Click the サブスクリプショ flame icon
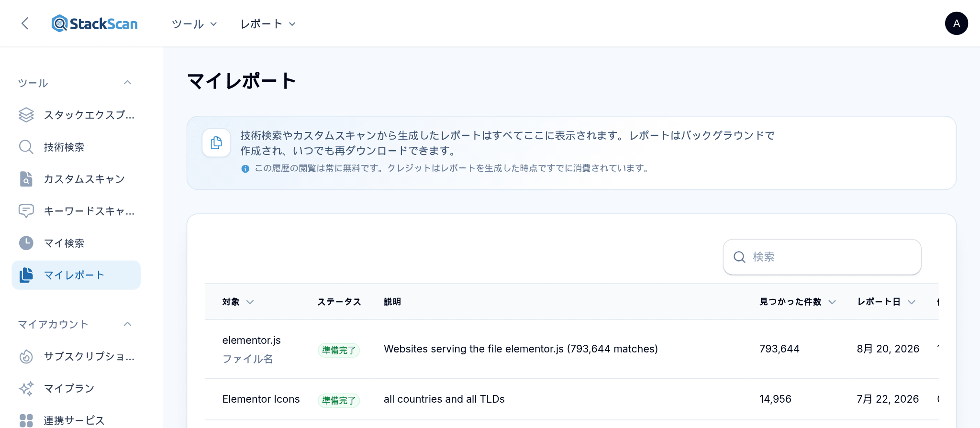 click(26, 356)
